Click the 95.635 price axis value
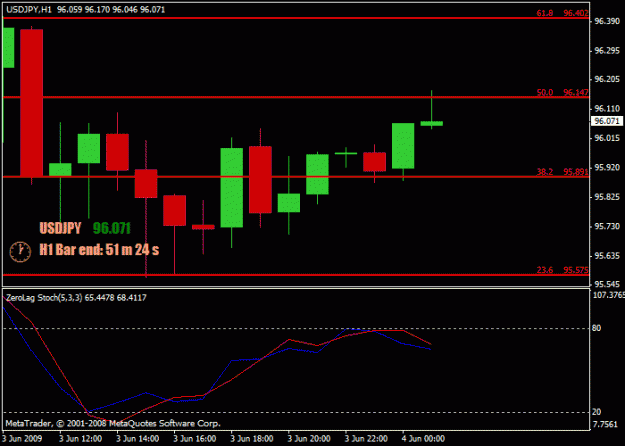625x446 pixels. 607,255
